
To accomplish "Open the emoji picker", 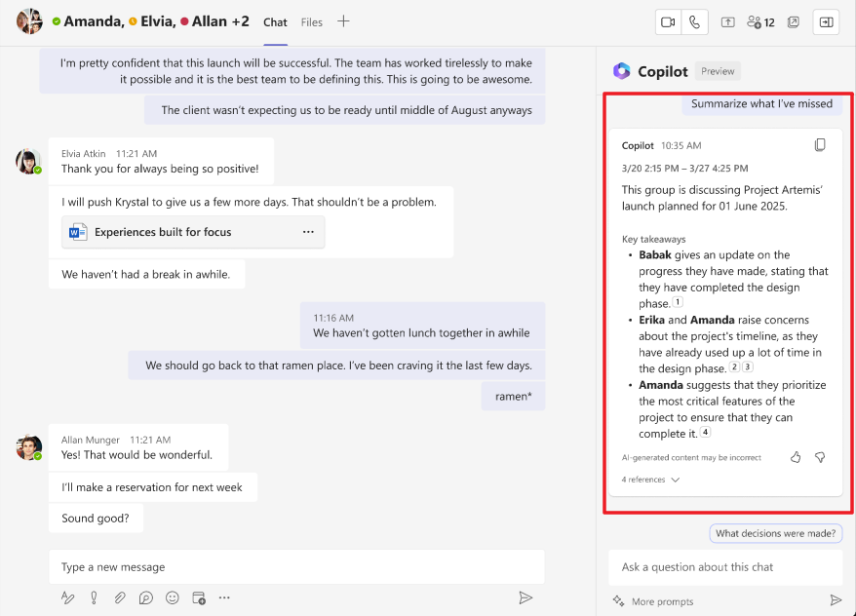I will click(x=173, y=598).
